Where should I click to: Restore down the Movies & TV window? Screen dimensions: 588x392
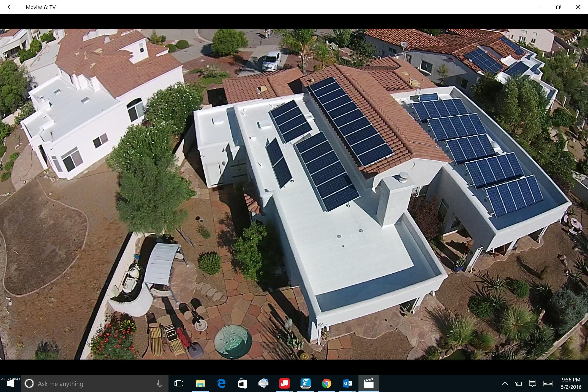(558, 7)
